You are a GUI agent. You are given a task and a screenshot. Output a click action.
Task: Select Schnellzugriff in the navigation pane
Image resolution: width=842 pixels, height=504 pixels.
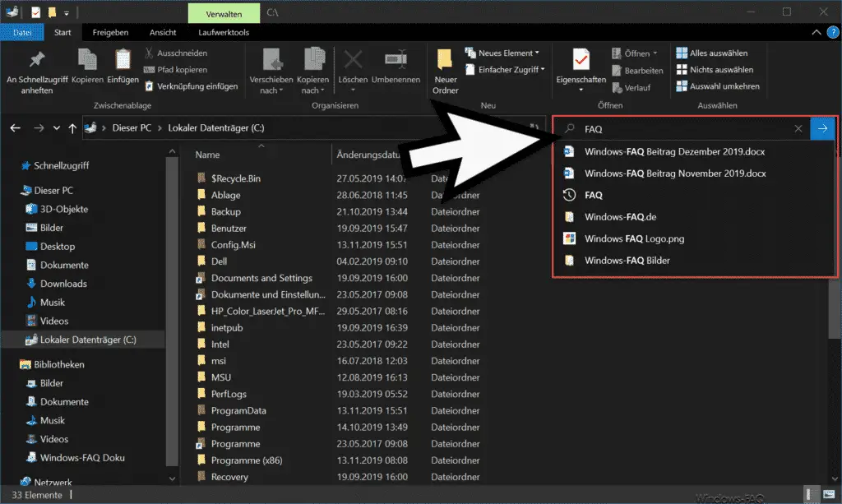(55, 166)
